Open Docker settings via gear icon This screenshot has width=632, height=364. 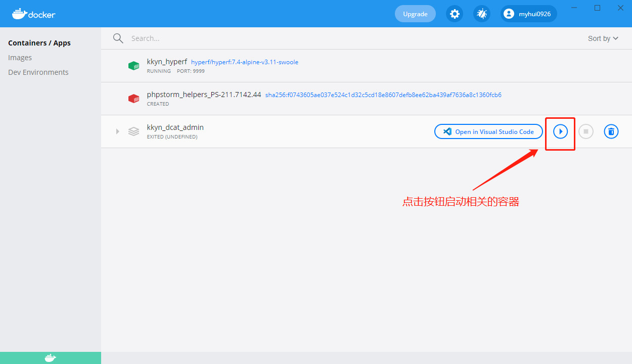click(455, 14)
